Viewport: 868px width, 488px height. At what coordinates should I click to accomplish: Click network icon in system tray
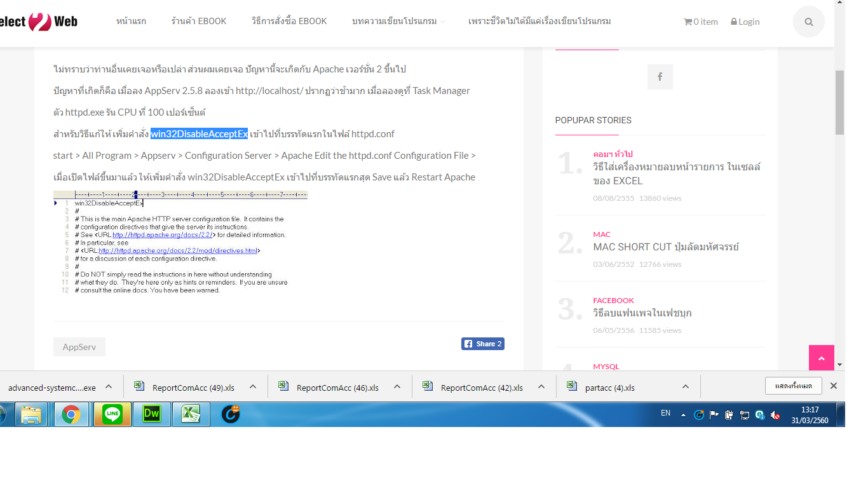point(745,415)
